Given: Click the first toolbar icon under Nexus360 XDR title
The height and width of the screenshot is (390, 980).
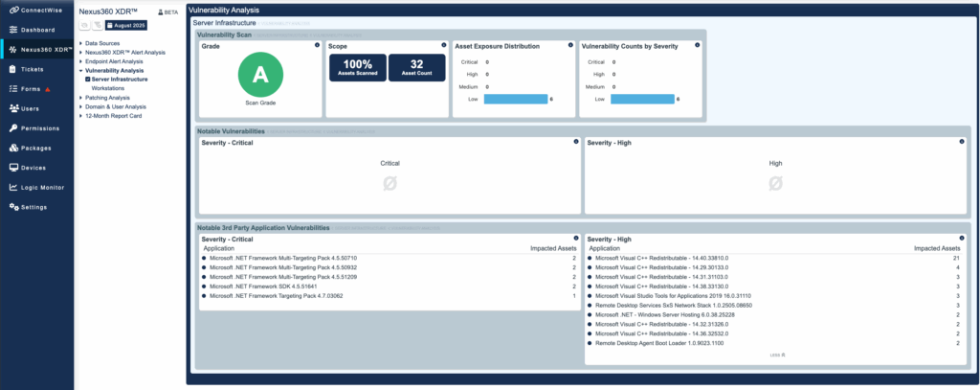Looking at the screenshot, I should coord(84,26).
